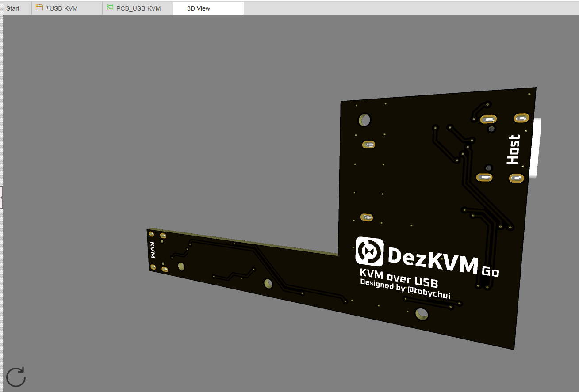
Task: Click the "Designed by @tobychui" silkscreen text
Action: coord(405,289)
